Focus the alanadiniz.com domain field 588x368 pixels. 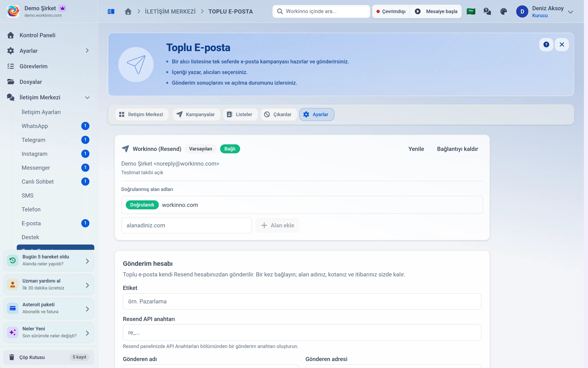point(186,225)
